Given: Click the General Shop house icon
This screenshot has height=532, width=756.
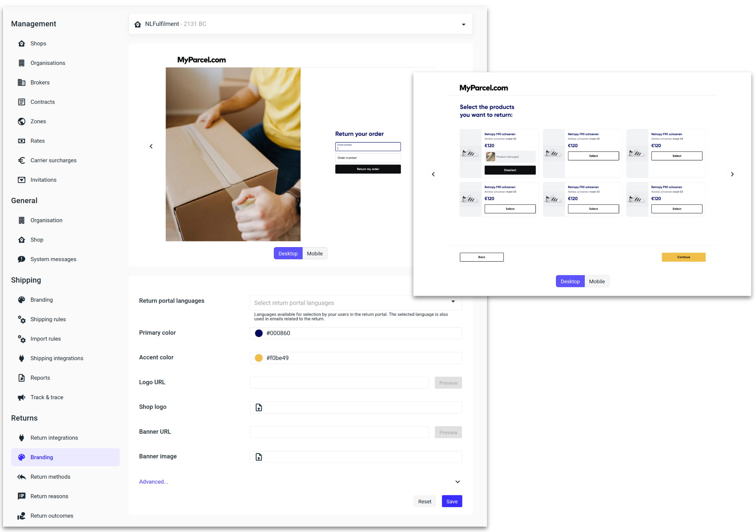Looking at the screenshot, I should 22,240.
